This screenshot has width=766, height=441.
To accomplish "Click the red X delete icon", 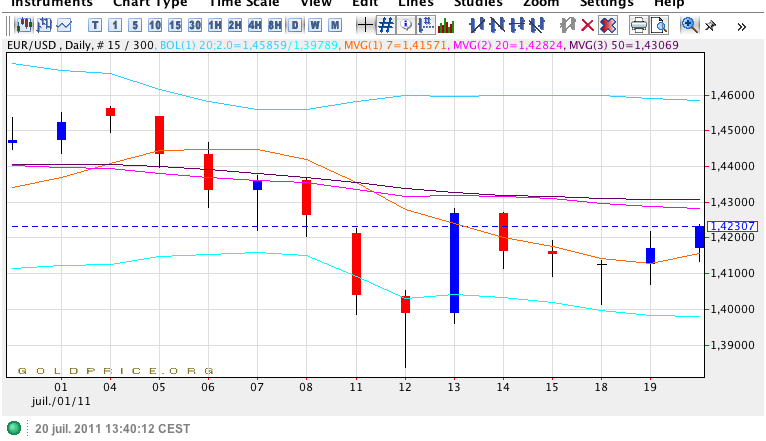I will point(587,25).
